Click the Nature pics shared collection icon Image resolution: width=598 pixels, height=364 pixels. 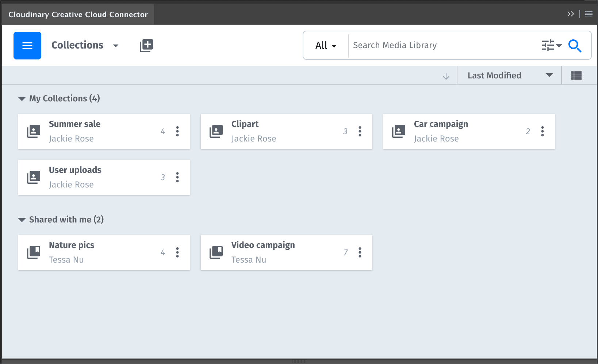tap(34, 252)
